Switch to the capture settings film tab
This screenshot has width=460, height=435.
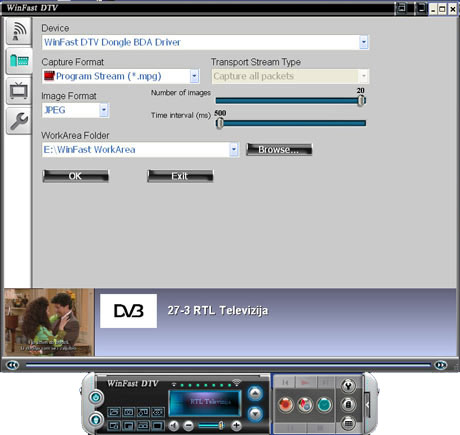pyautogui.click(x=19, y=61)
